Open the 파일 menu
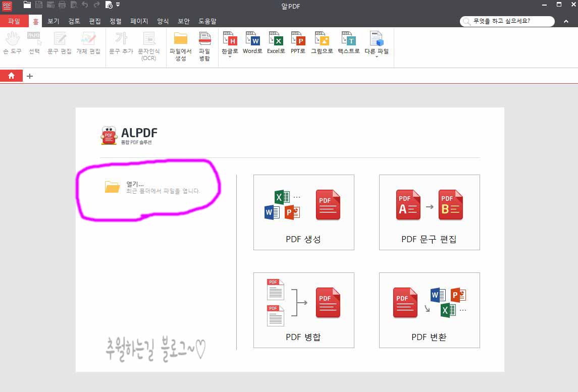578x392 pixels. pos(14,21)
